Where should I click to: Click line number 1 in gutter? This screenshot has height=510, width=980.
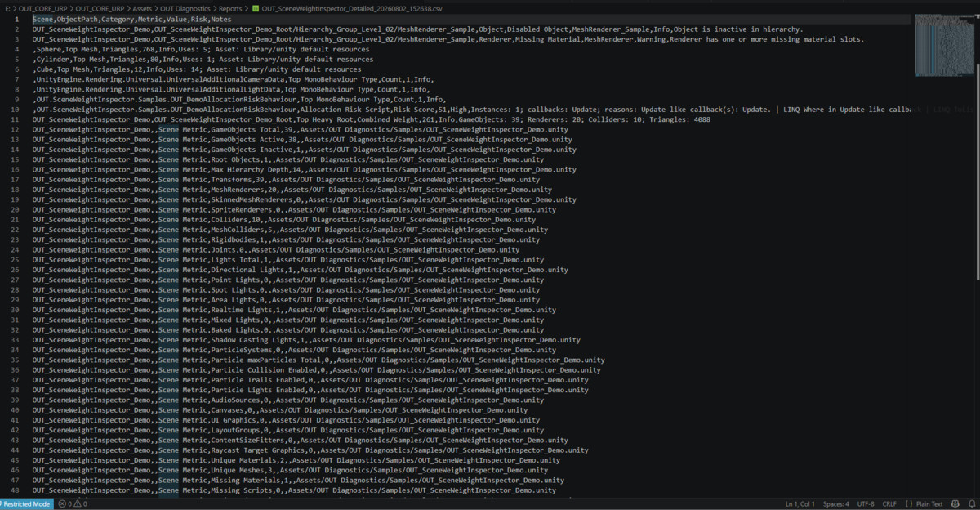click(x=16, y=19)
